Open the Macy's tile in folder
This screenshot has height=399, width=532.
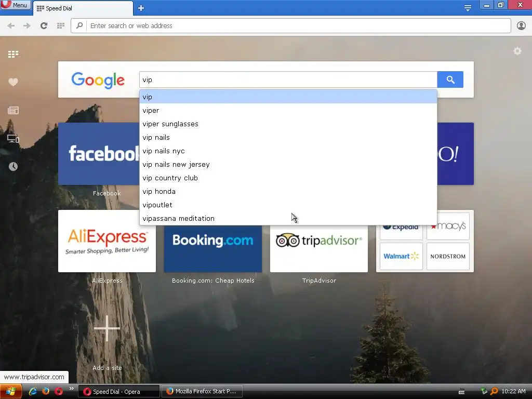pyautogui.click(x=448, y=227)
